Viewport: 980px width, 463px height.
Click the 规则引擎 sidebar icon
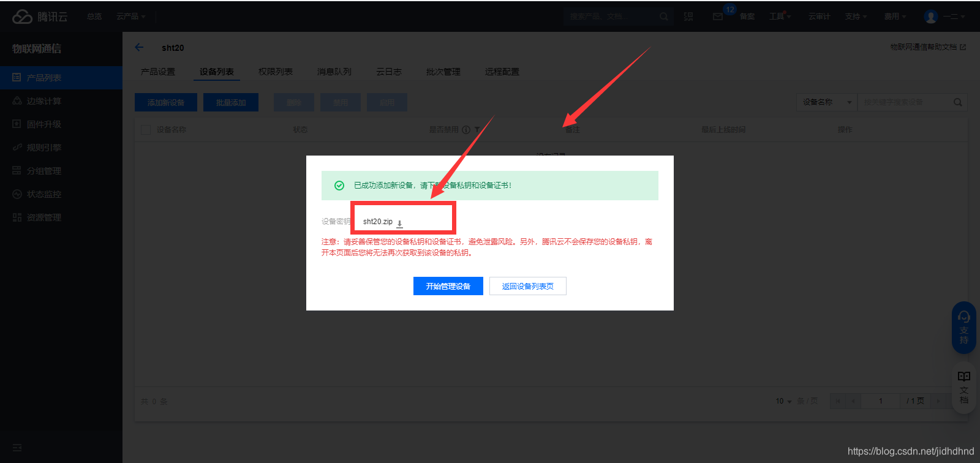point(17,148)
